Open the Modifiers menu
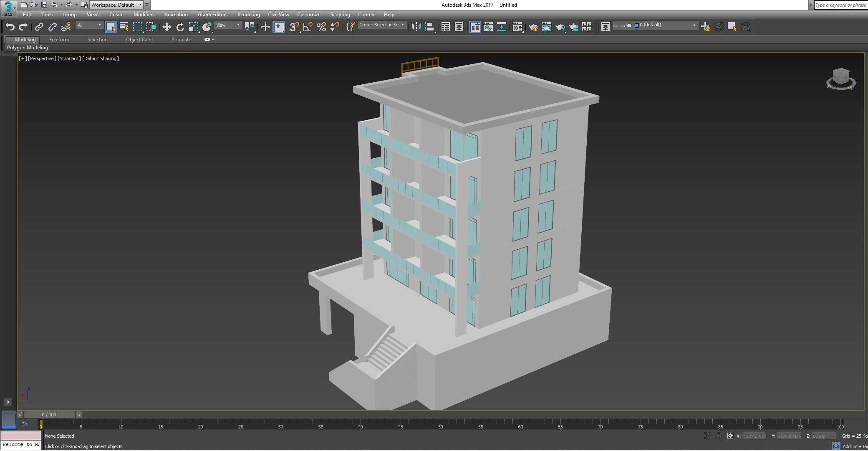The height and width of the screenshot is (451, 868). pos(144,15)
